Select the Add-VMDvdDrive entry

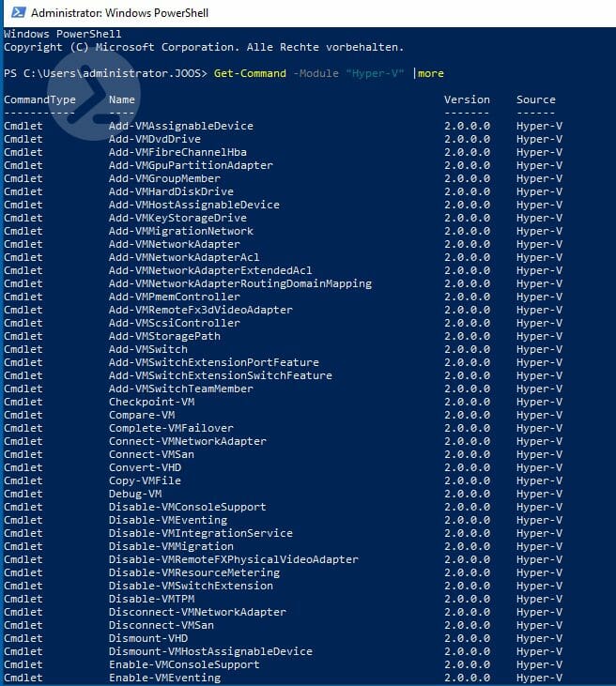(x=155, y=139)
